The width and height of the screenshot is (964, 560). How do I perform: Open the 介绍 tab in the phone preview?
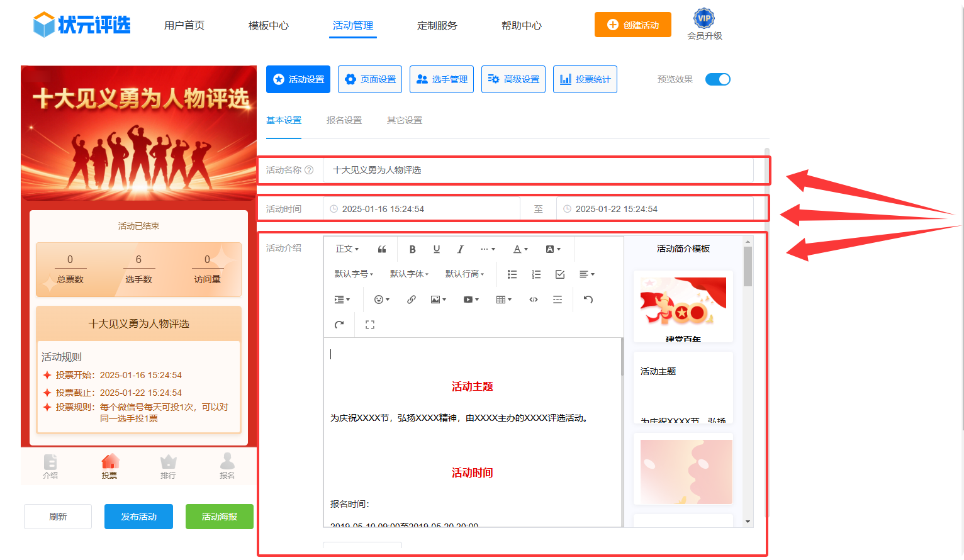tap(50, 466)
